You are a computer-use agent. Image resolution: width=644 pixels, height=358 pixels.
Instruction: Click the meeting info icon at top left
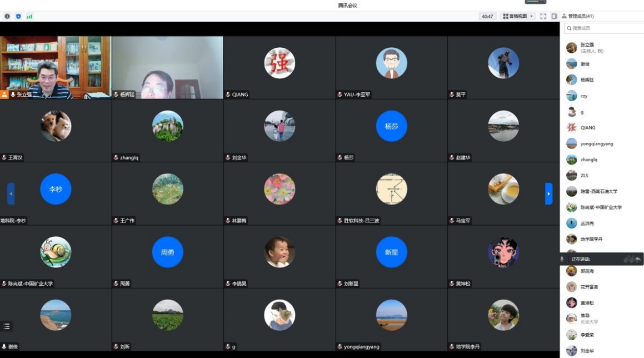coord(7,16)
